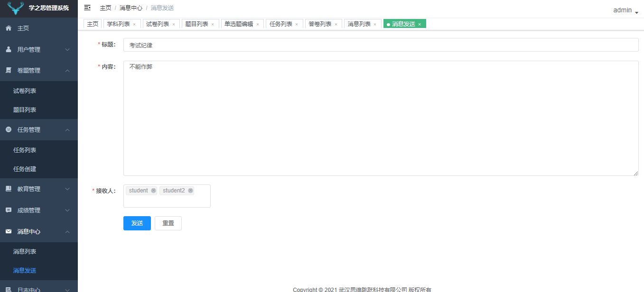The image size is (644, 292).
Task: Close the 单选题编辑 tab
Action: [258, 24]
